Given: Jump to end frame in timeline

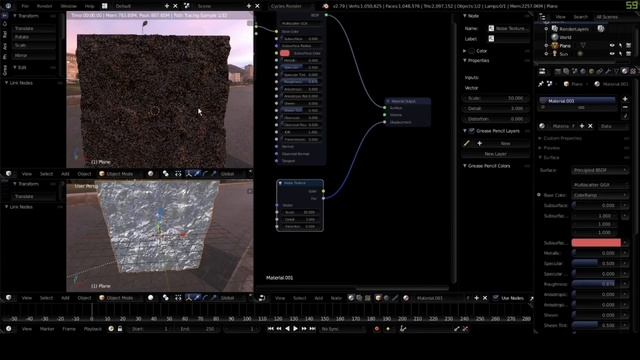Looking at the screenshot, I should click(x=313, y=329).
